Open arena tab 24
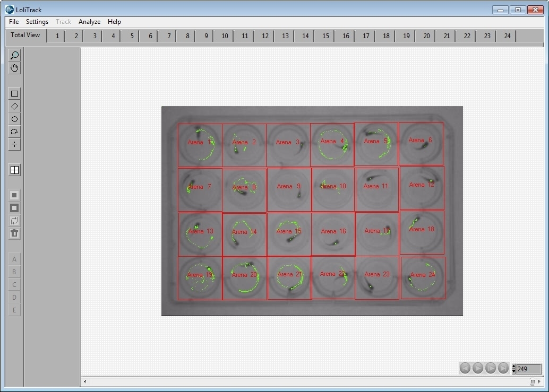Screen dimensions: 549x392 (507, 36)
